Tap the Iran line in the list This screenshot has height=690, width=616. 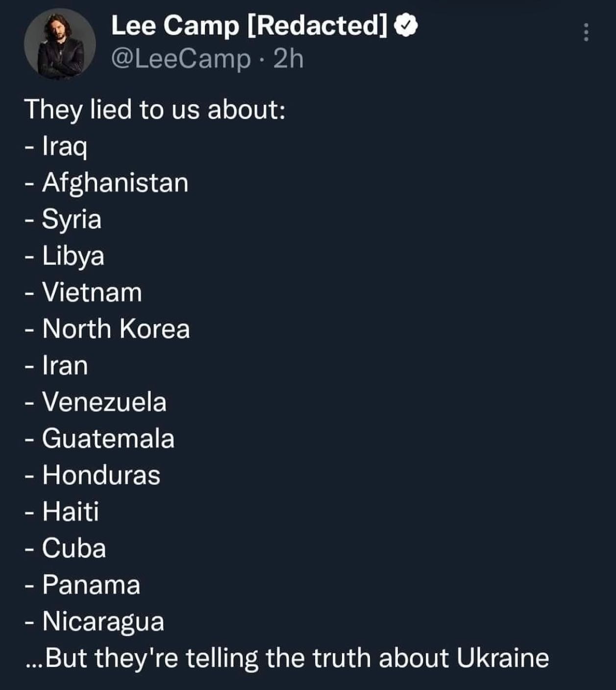[x=65, y=365]
